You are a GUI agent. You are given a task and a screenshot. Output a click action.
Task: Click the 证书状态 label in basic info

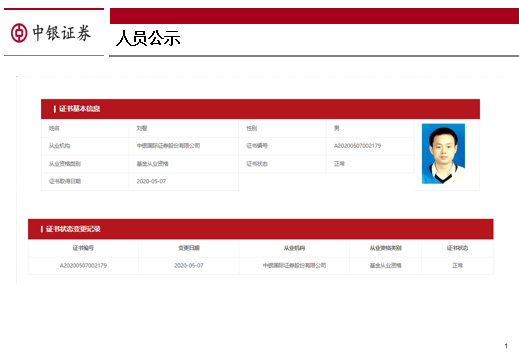(257, 164)
